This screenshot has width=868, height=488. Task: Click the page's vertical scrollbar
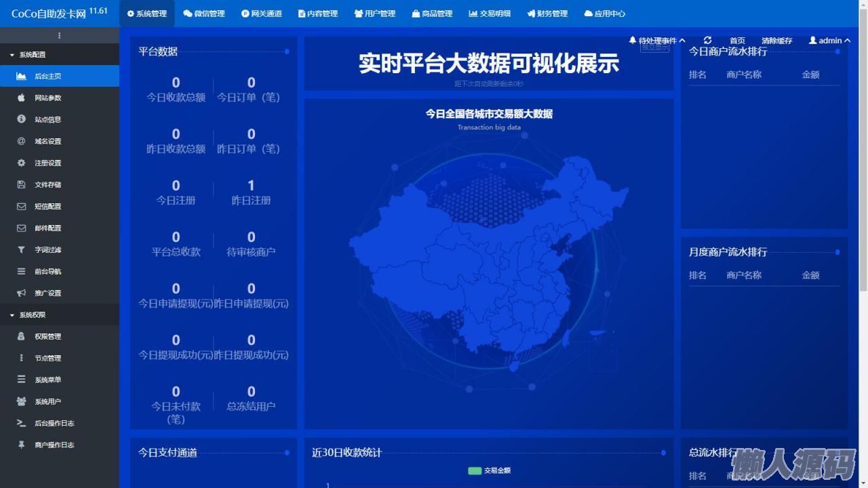[x=863, y=169]
